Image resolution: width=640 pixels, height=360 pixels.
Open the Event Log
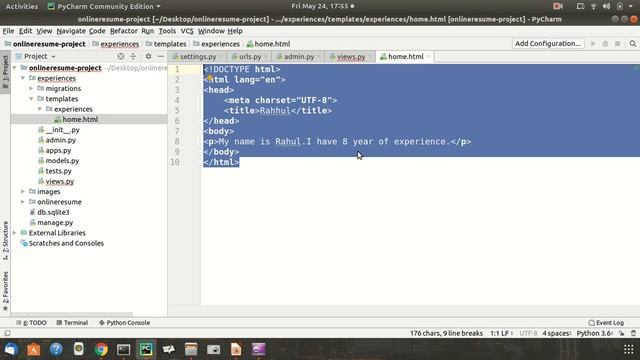click(x=606, y=322)
